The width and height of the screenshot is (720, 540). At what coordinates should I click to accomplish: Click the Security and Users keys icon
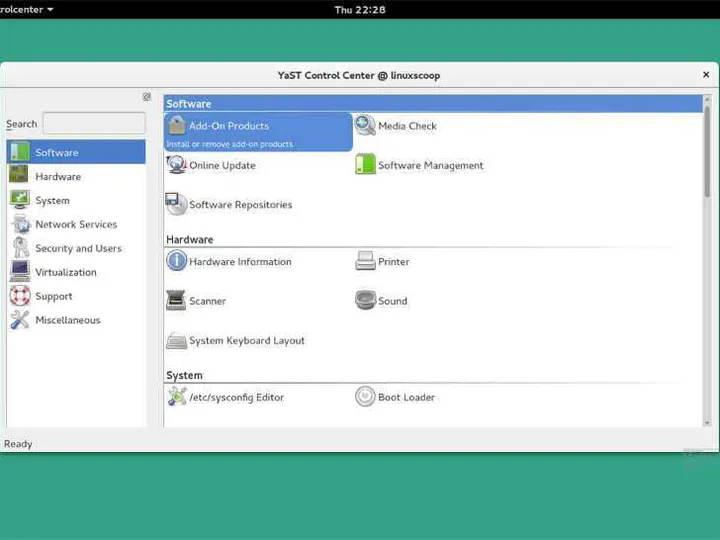[20, 248]
